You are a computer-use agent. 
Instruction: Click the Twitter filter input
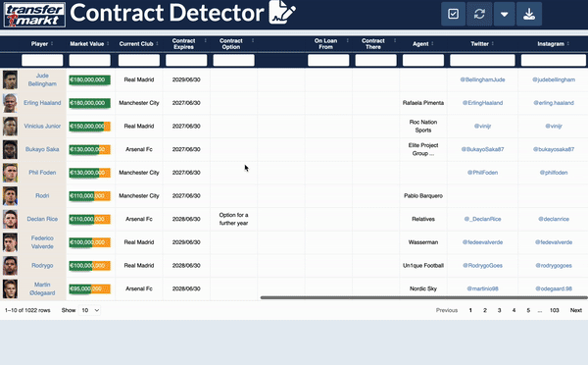482,60
